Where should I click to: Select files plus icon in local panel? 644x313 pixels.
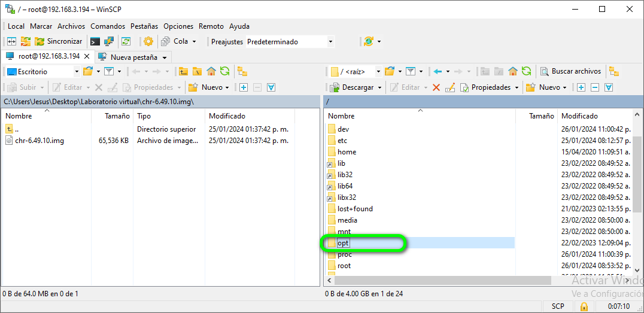coord(244,87)
